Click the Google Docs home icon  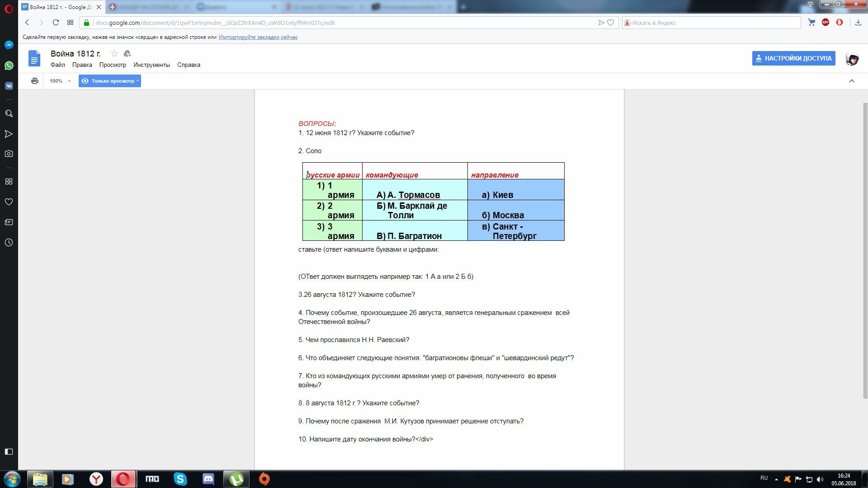pos(34,59)
